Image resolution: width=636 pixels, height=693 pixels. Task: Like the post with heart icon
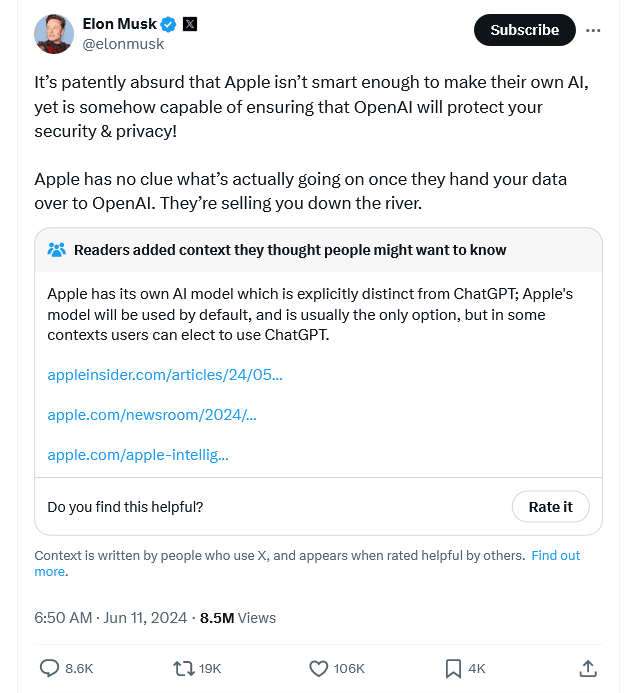tap(319, 668)
